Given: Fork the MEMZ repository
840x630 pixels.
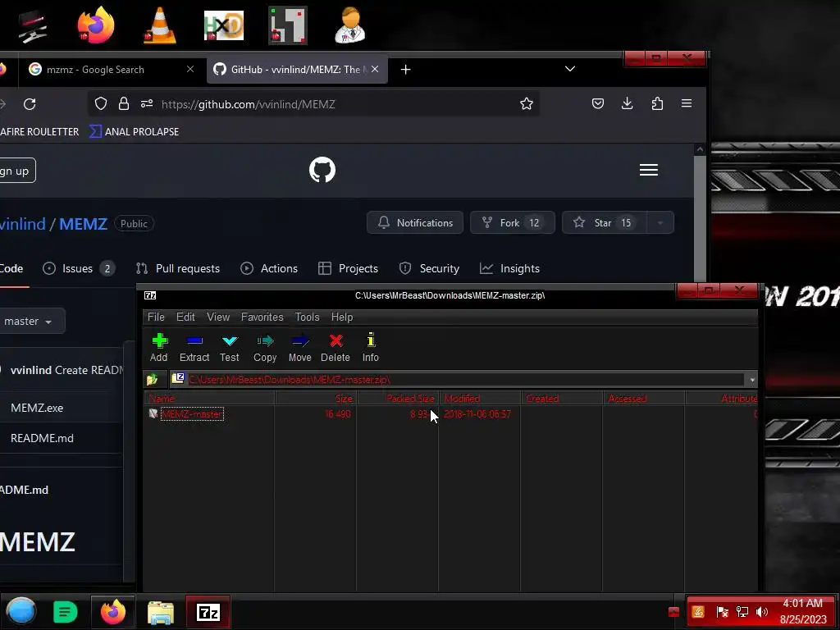Looking at the screenshot, I should tap(512, 223).
